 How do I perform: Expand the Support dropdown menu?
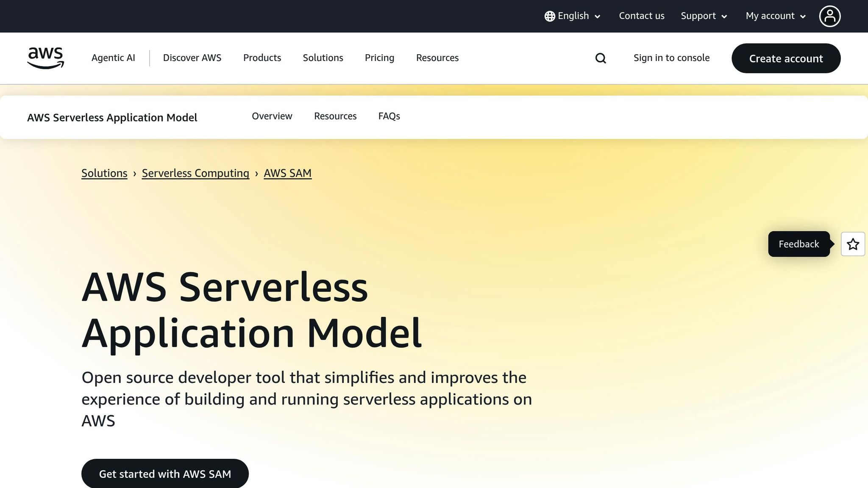704,16
